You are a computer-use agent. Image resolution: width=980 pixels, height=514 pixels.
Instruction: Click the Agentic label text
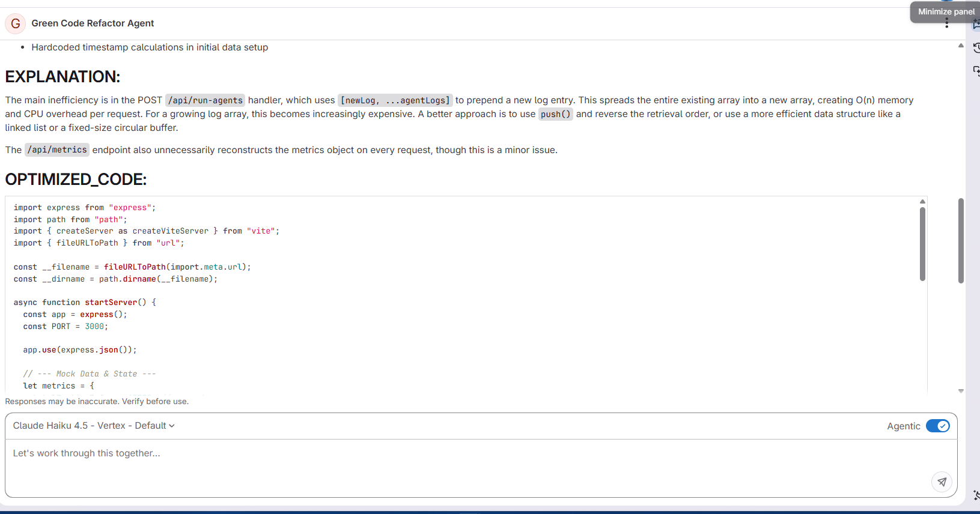pos(903,426)
